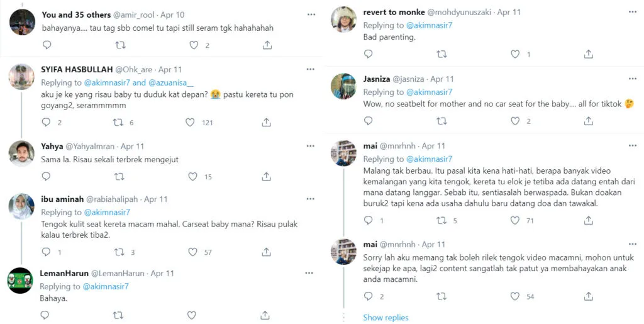This screenshot has width=644, height=324.
Task: Share ibu aminah's tweet
Action: pos(267,252)
